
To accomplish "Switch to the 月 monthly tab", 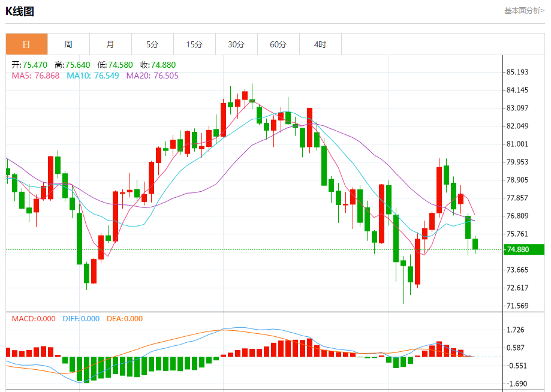I will (110, 44).
